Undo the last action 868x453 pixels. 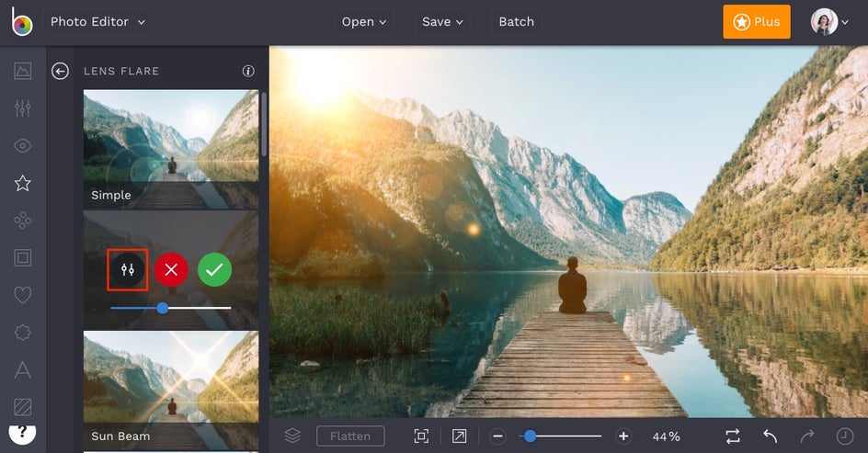click(770, 436)
